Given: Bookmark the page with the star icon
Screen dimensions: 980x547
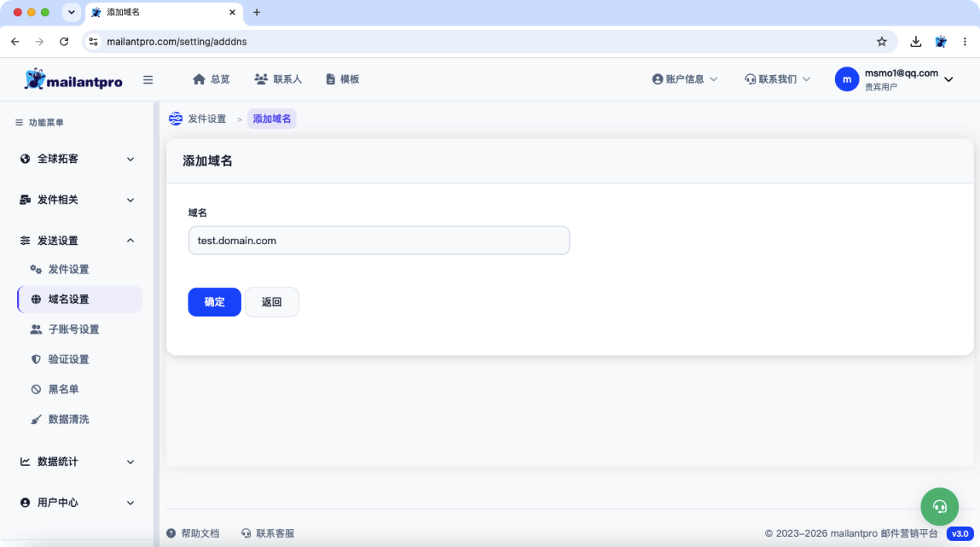Looking at the screenshot, I should (882, 42).
